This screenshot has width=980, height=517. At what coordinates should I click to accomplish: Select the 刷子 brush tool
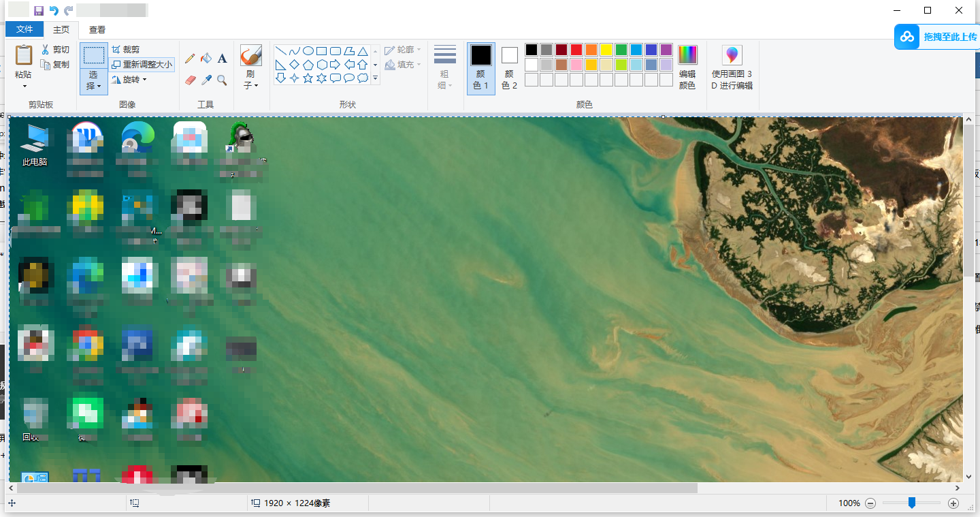251,56
